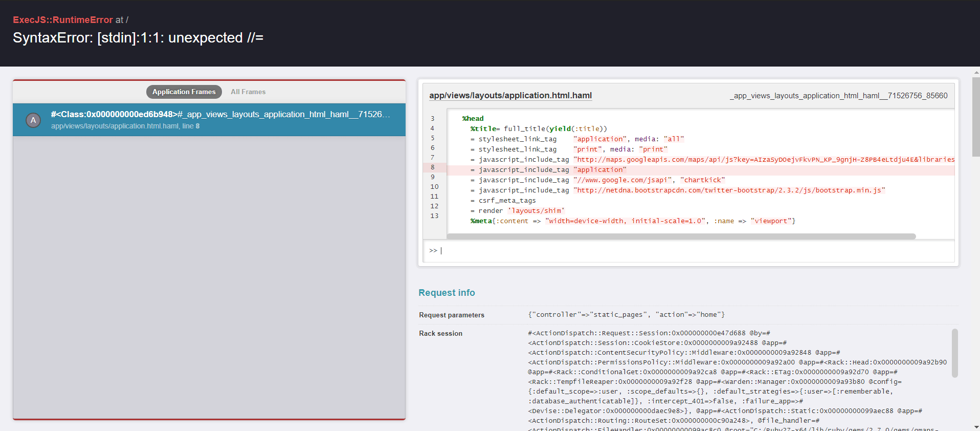Image resolution: width=980 pixels, height=431 pixels.
Task: Click the Rack session scrollbar
Action: [954, 353]
